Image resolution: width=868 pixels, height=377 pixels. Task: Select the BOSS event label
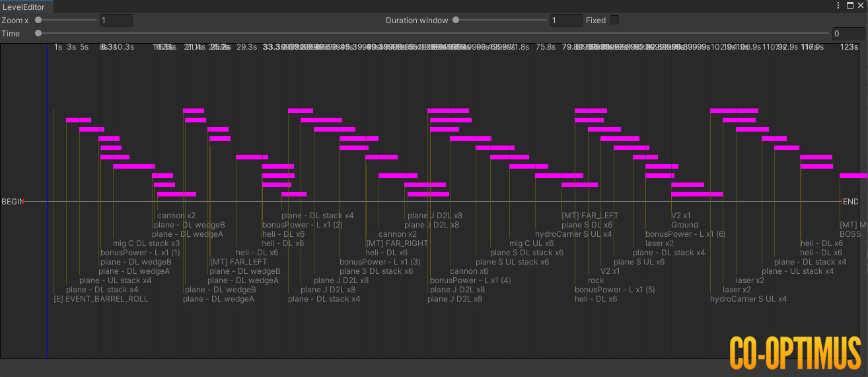850,234
